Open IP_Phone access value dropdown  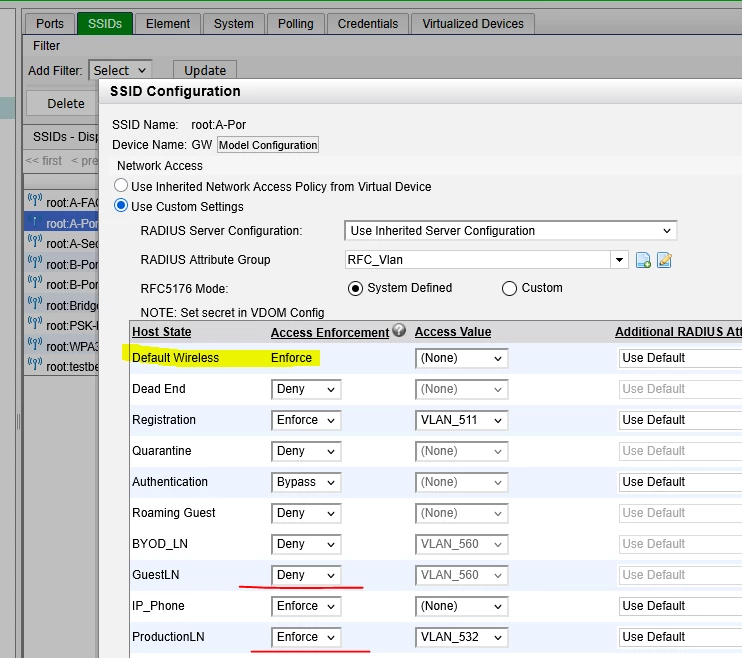click(x=461, y=606)
